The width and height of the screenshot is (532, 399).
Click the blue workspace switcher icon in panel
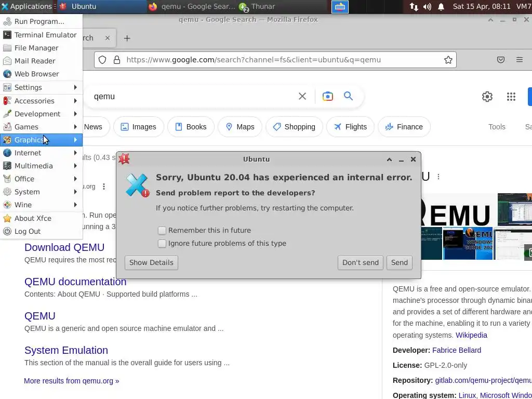tap(340, 6)
